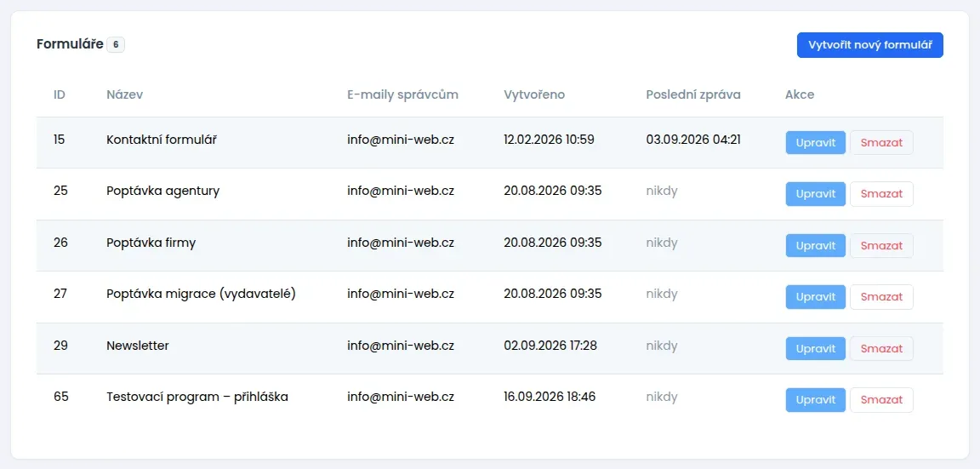Select the Formuláře heading
980x469 pixels.
pyautogui.click(x=70, y=44)
